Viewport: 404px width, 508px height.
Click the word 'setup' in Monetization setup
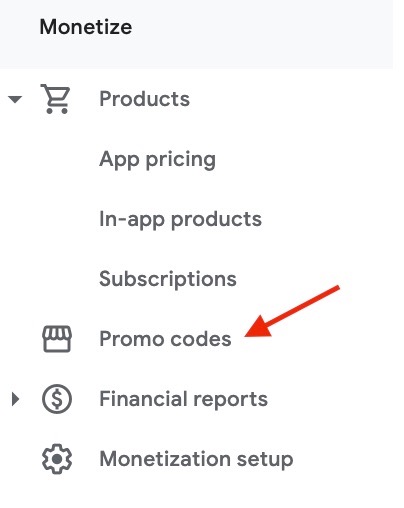[x=265, y=460]
